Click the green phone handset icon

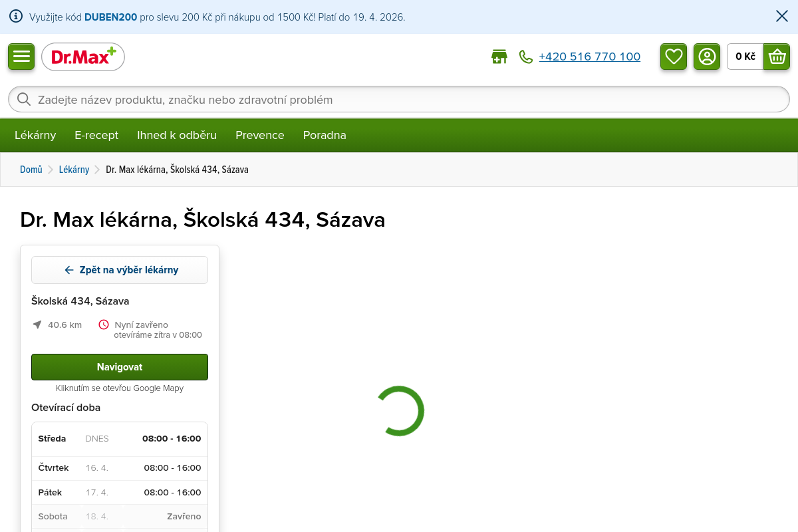tap(526, 57)
